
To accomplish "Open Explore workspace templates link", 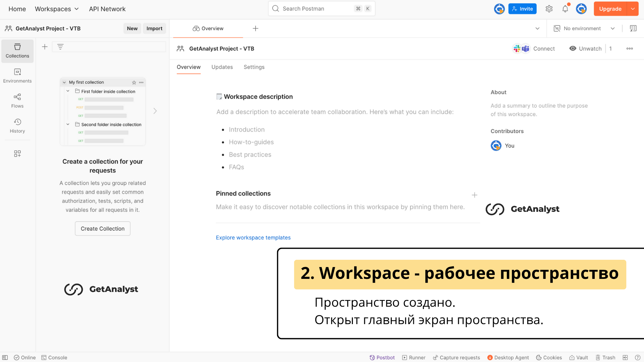I will tap(253, 238).
